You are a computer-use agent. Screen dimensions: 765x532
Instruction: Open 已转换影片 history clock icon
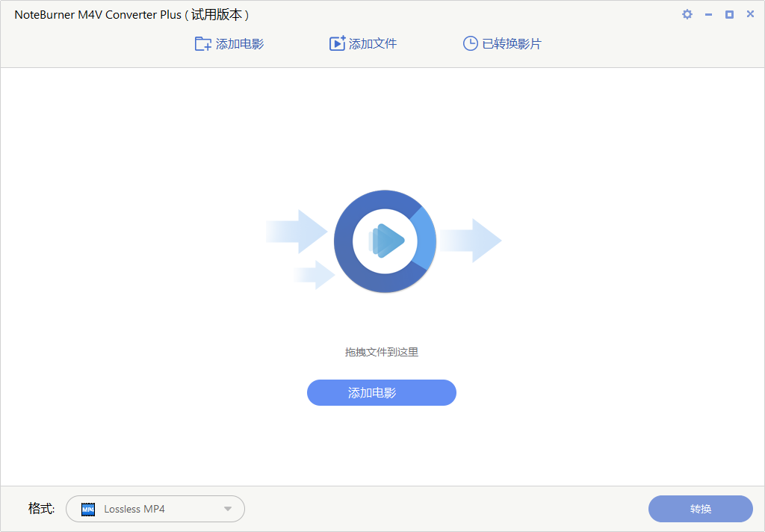471,43
